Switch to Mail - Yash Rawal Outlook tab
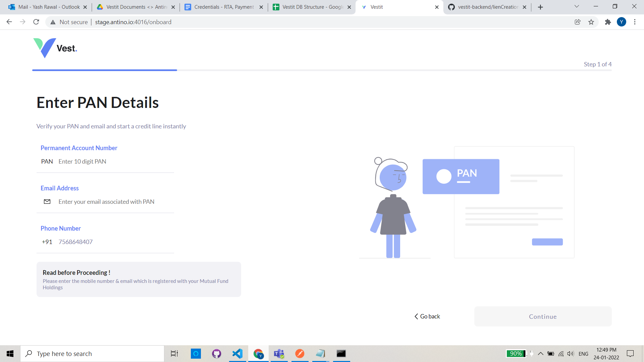 pos(48,7)
